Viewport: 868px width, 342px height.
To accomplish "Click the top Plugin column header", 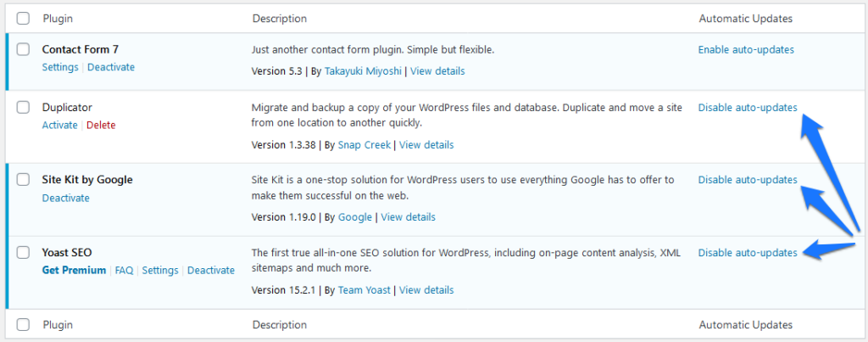I will [58, 19].
